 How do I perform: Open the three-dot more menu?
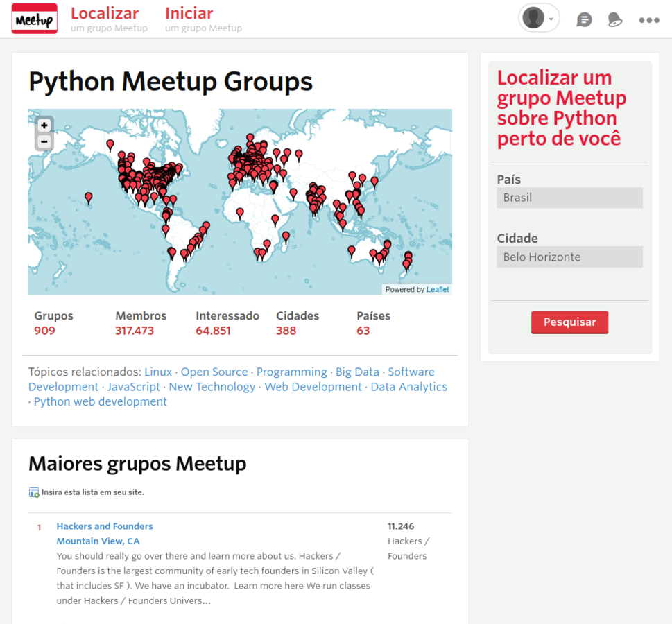[x=649, y=19]
